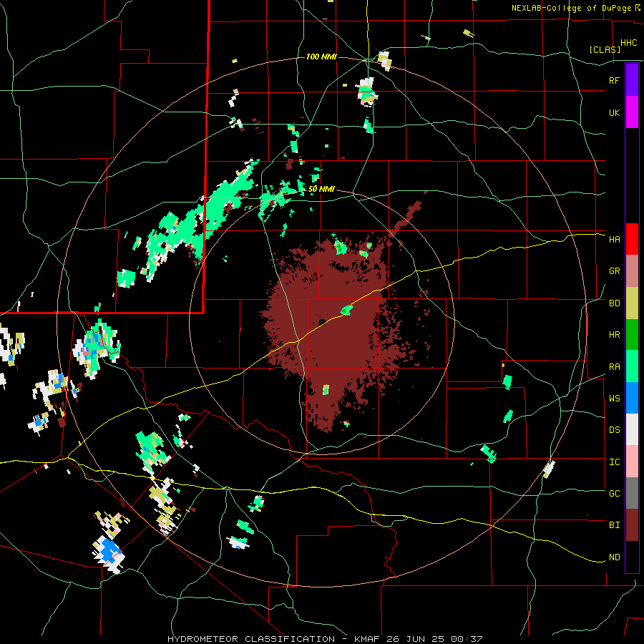
Task: Select the BD olive-yellow legend swatch
Action: (x=632, y=303)
